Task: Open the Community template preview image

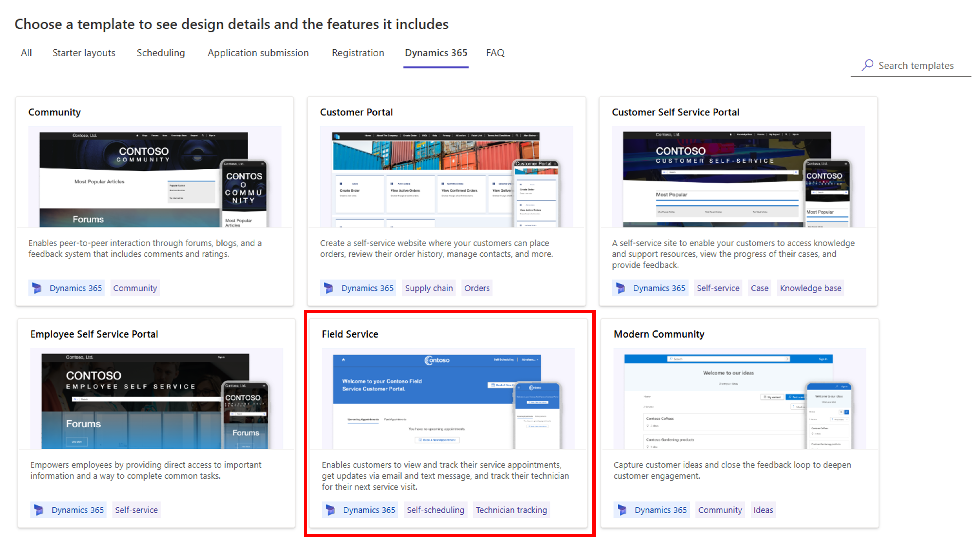Action: (155, 177)
